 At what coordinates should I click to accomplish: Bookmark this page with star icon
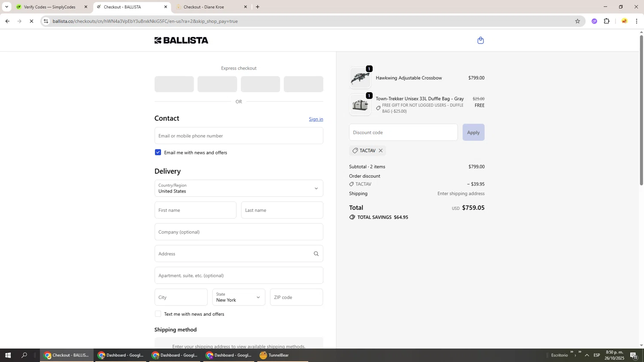pos(577,21)
